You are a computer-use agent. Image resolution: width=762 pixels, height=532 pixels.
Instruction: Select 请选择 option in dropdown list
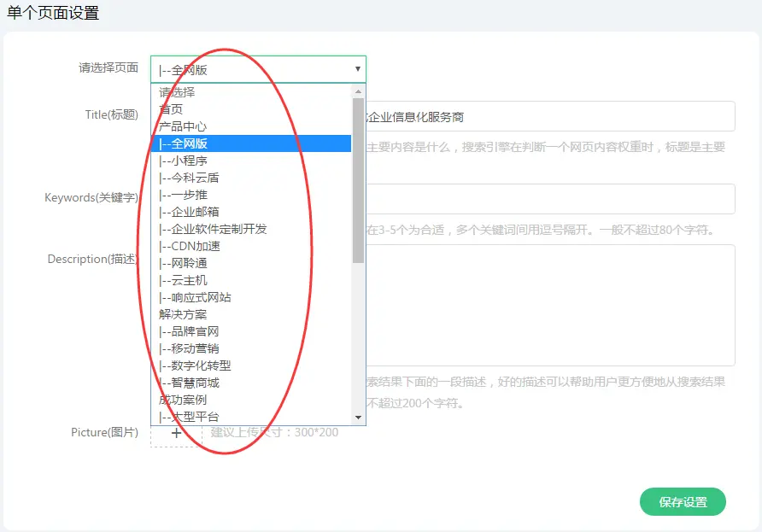tap(251, 92)
